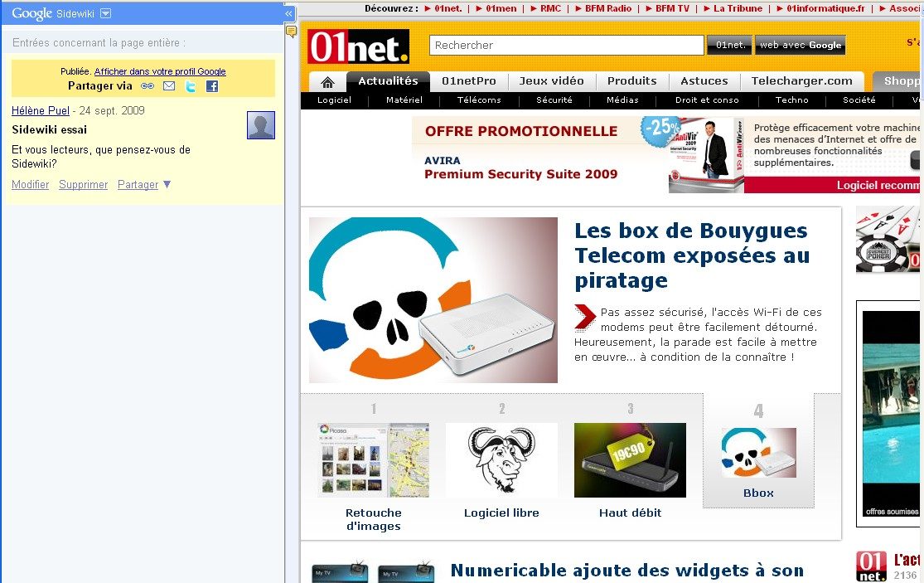Share the entry on Twitter
This screenshot has height=583, width=924.
coord(191,86)
